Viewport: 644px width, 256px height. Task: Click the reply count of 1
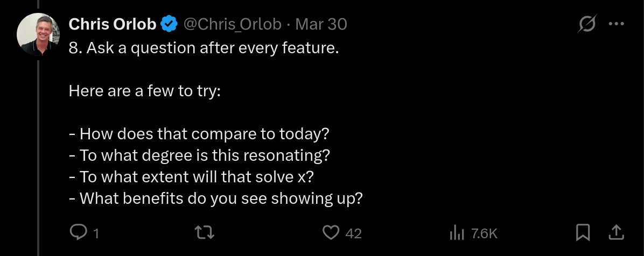click(96, 233)
